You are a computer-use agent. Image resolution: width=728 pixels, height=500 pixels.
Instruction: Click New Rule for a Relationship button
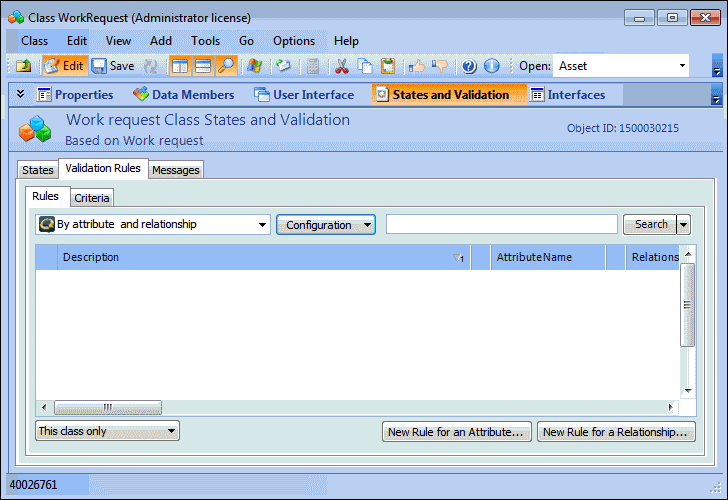point(615,432)
